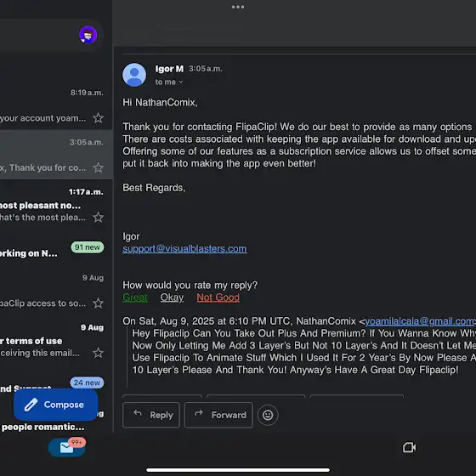The width and height of the screenshot is (476, 476).
Task: Star the 9 Aug FlipaClip access email
Action: click(98, 303)
